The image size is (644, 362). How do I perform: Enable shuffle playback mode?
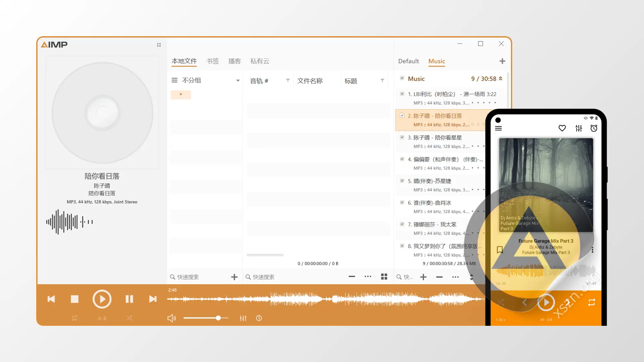[x=129, y=318]
